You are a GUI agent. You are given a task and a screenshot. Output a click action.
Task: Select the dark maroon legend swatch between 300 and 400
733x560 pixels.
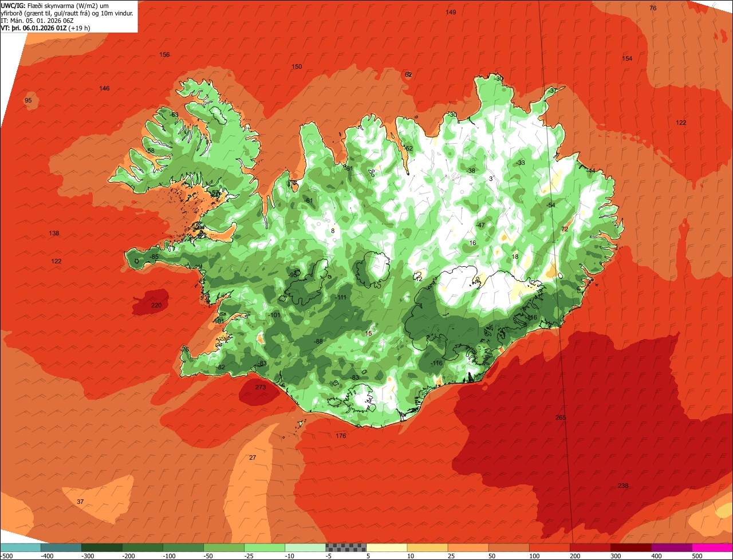[631, 547]
